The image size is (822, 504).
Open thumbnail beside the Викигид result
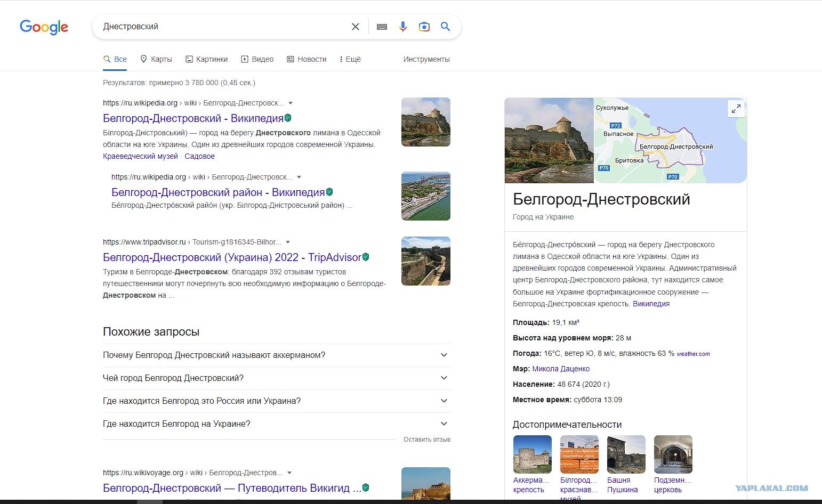pyautogui.click(x=426, y=484)
